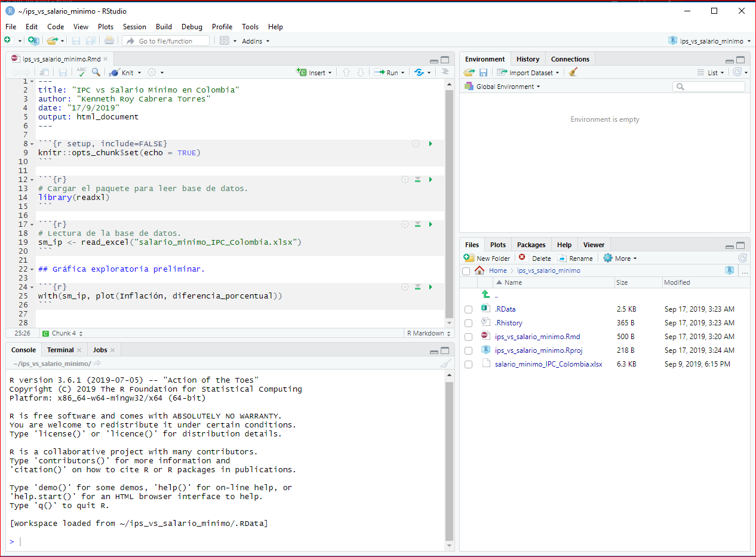Screen dimensions: 756x557
Task: Open the Session menu
Action: click(134, 27)
